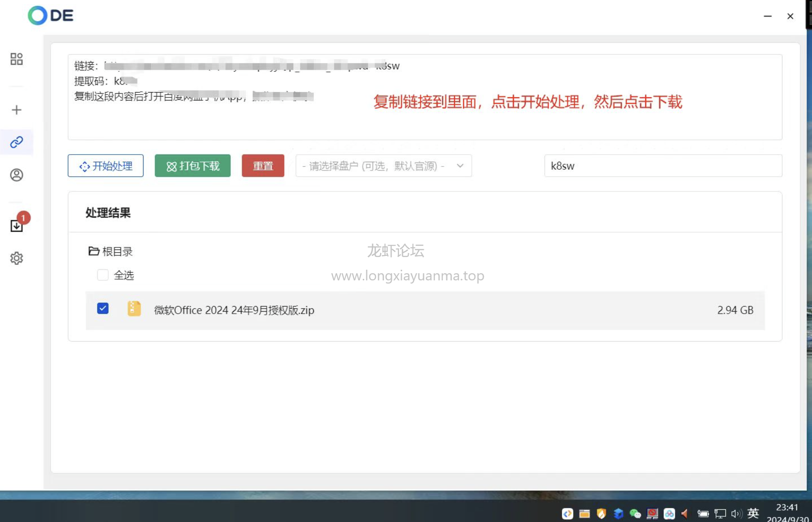Click the code arrows tray icon

(567, 513)
